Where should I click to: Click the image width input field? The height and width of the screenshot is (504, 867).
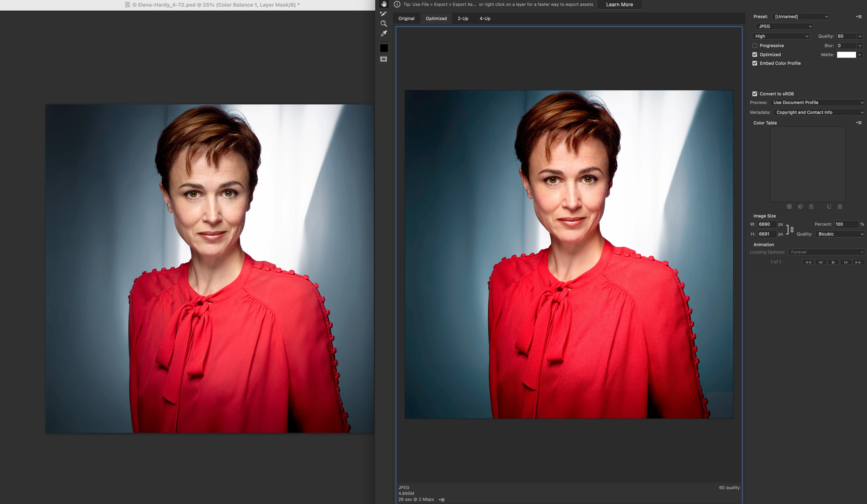(767, 224)
